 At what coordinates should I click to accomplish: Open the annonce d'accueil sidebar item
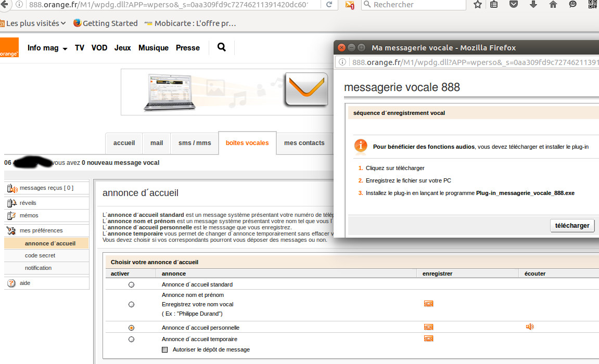pos(47,243)
